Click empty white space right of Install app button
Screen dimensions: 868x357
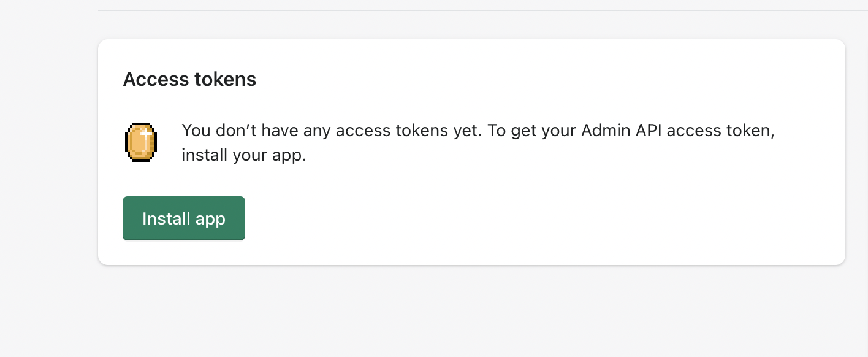[490, 218]
